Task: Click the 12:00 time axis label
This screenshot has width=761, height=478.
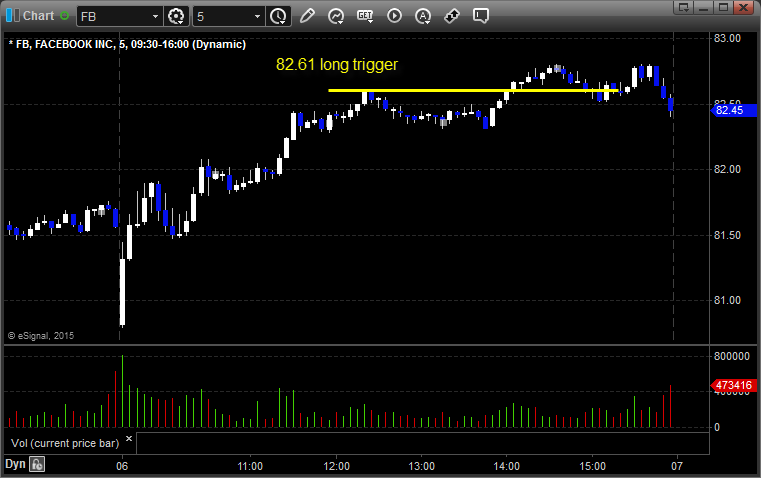Action: pos(336,466)
